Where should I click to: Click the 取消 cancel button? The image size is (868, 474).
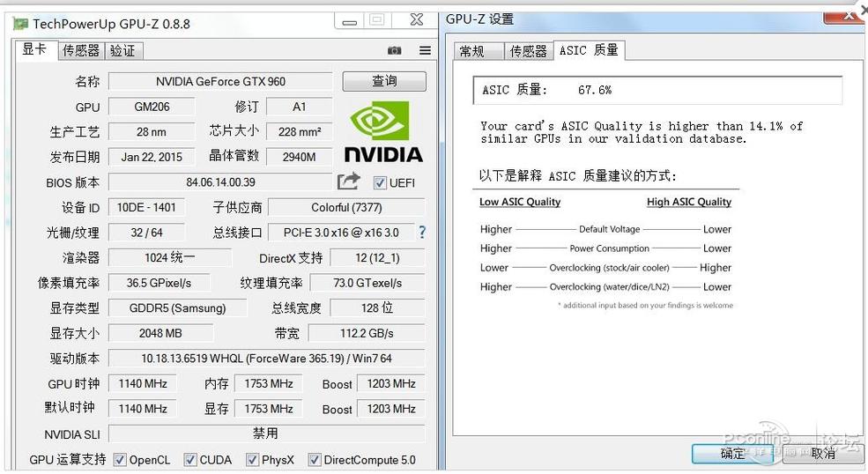pos(822,453)
